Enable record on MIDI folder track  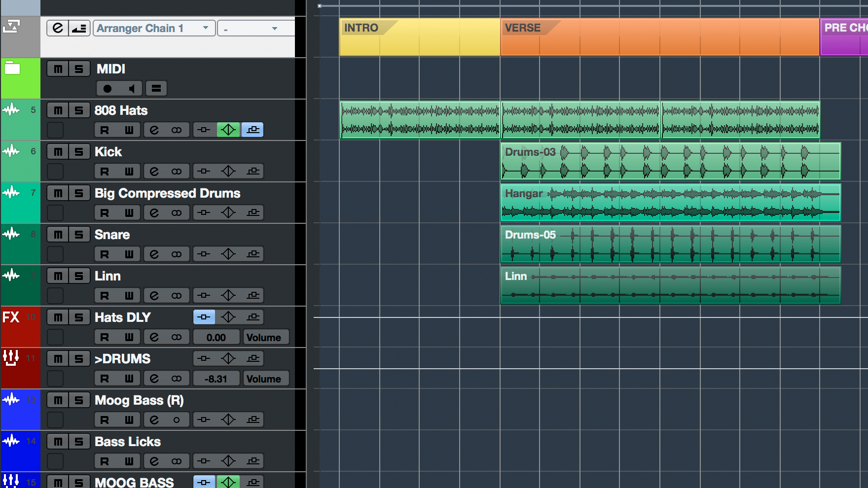pos(108,89)
